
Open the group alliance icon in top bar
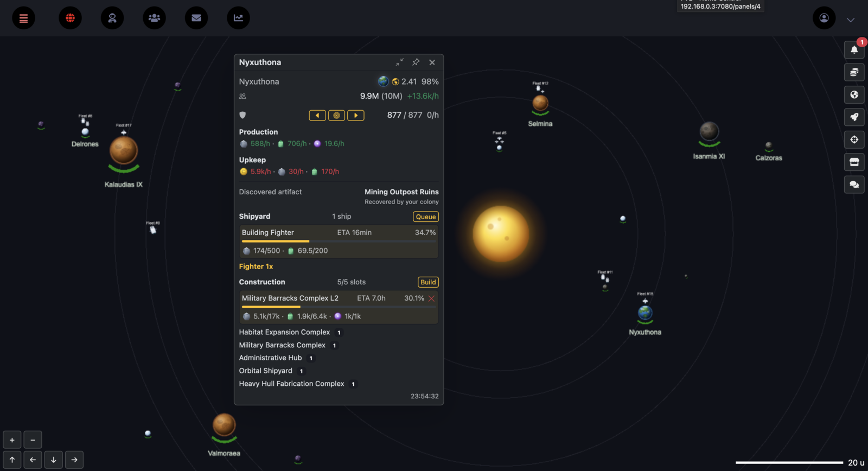click(x=154, y=18)
